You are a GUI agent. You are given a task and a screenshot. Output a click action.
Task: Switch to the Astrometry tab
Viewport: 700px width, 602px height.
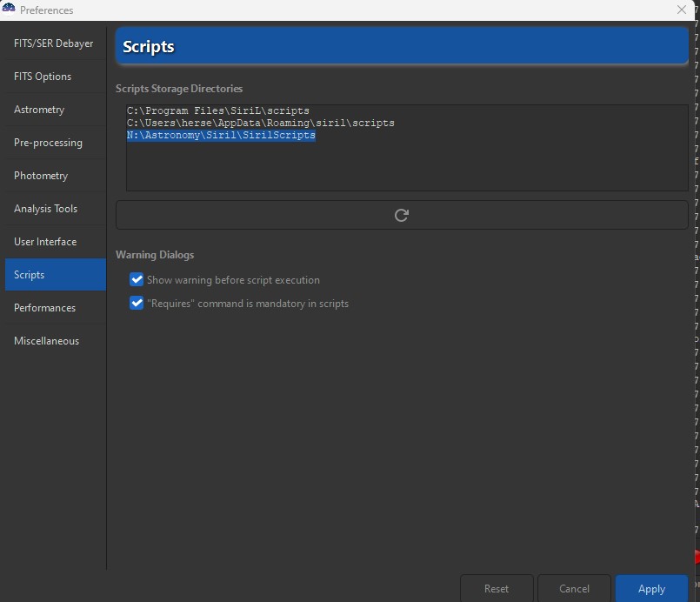coord(56,110)
